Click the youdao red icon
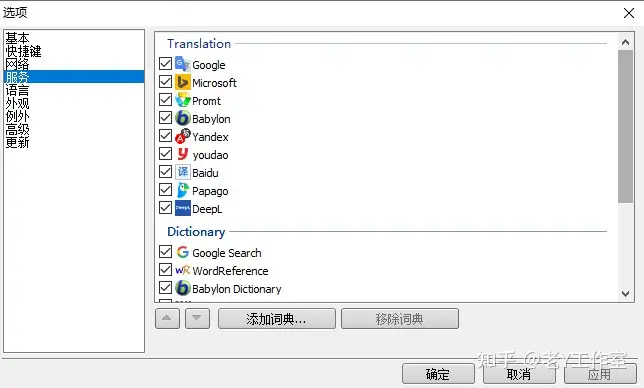 point(183,154)
